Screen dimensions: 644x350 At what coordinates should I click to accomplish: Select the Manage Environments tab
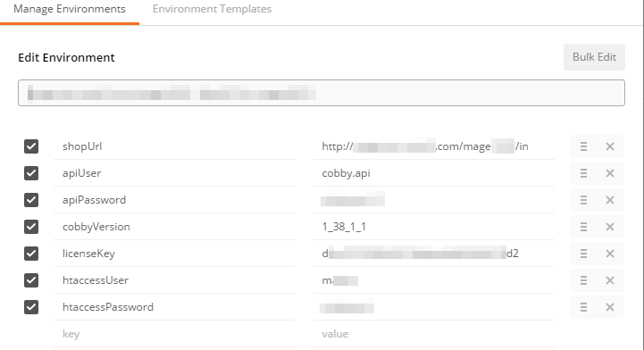coord(70,9)
